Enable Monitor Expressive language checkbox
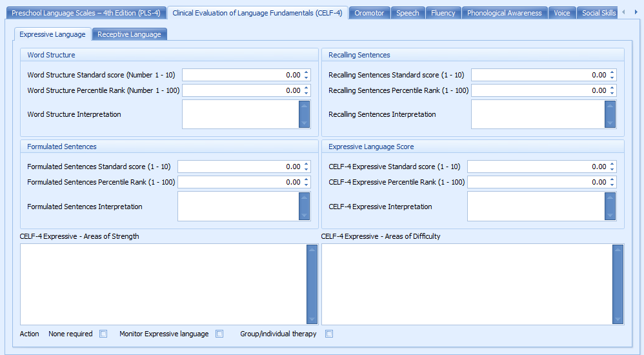 pos(220,334)
